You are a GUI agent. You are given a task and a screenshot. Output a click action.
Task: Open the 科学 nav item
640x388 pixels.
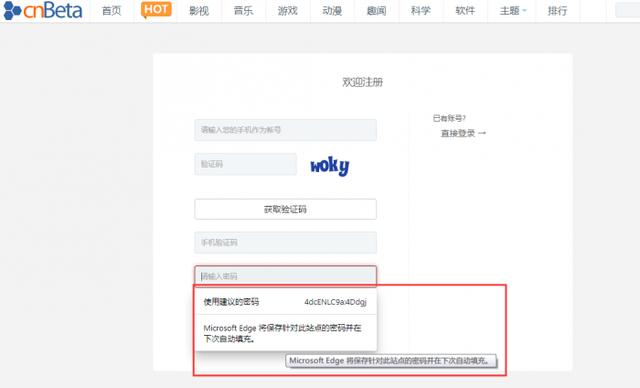(x=421, y=11)
